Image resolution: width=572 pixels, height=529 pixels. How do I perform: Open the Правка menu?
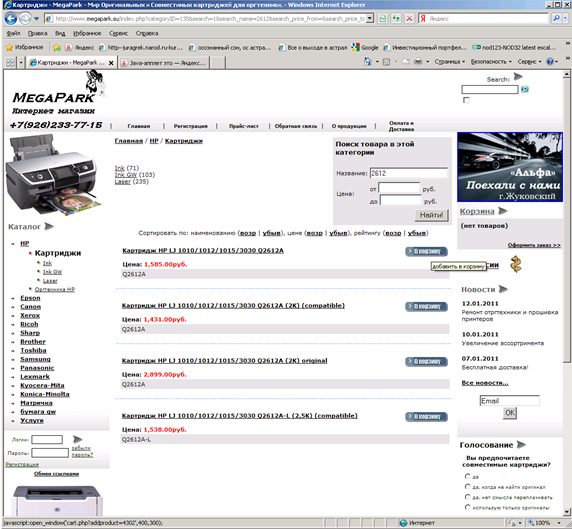click(38, 33)
